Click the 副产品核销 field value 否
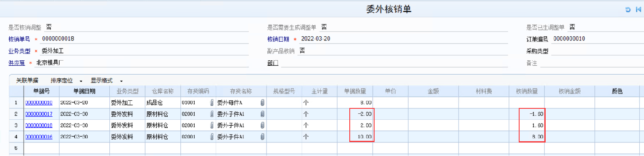Viewport: 644px width, 156px height. click(302, 51)
